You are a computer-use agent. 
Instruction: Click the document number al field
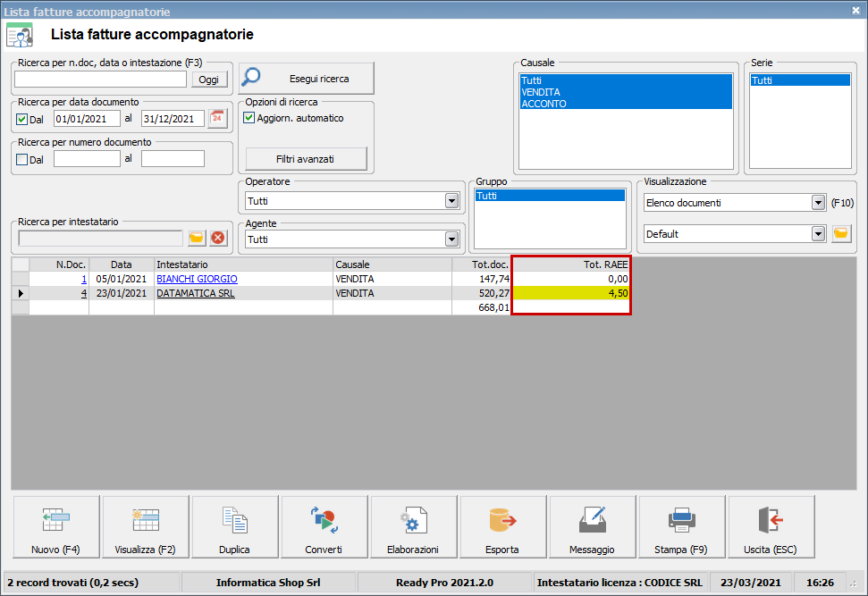click(173, 159)
